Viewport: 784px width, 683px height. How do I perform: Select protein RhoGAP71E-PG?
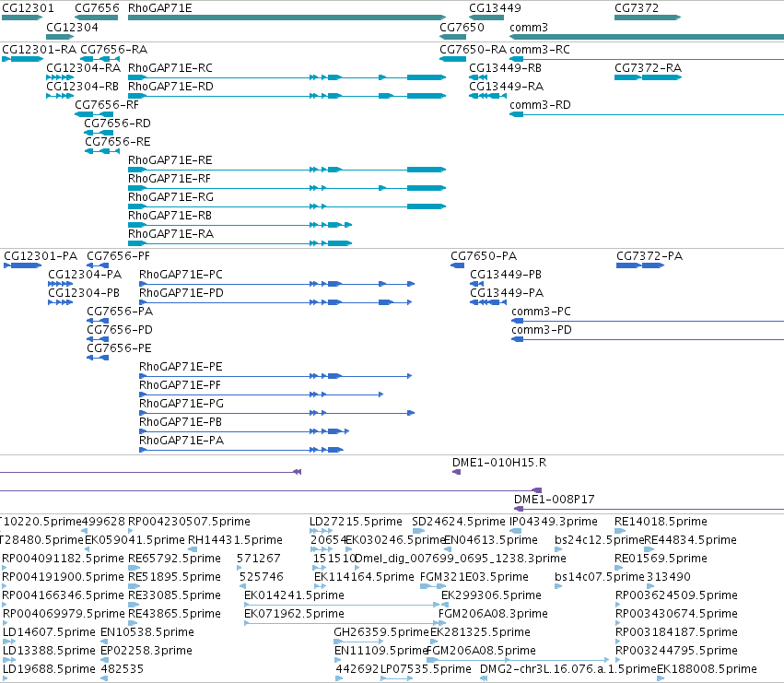(x=277, y=413)
